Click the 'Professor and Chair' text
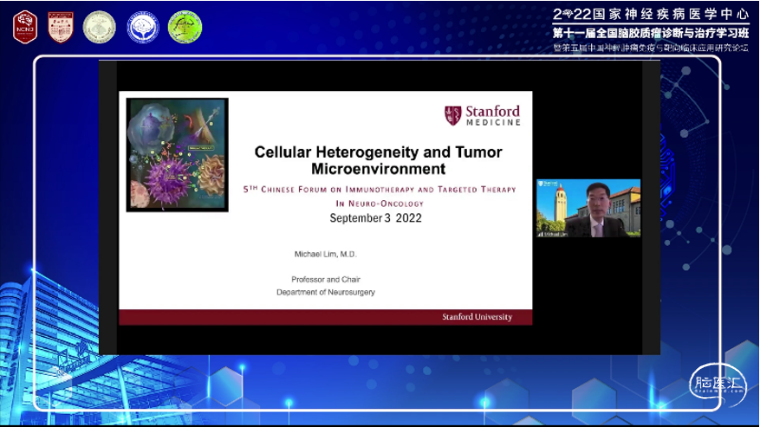The width and height of the screenshot is (760, 427). click(x=326, y=279)
